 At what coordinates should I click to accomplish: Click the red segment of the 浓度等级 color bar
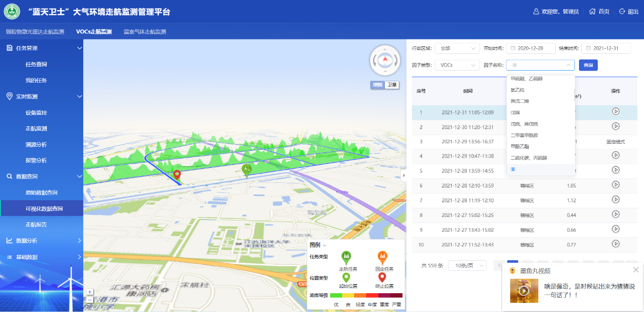coord(372,295)
